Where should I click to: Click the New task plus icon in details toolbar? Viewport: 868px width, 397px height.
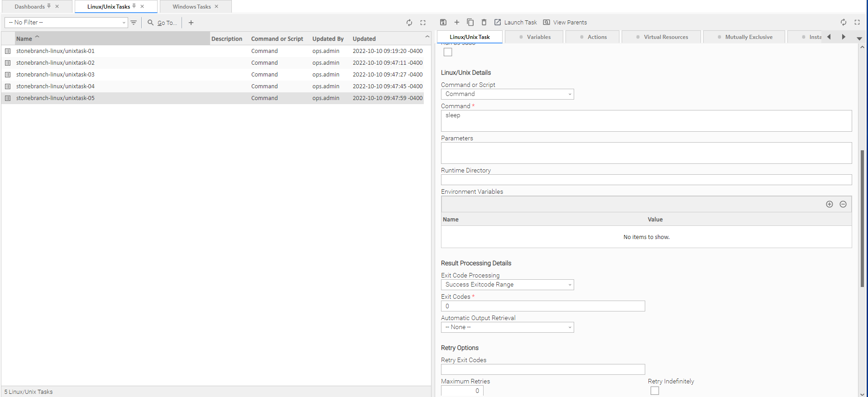point(456,22)
